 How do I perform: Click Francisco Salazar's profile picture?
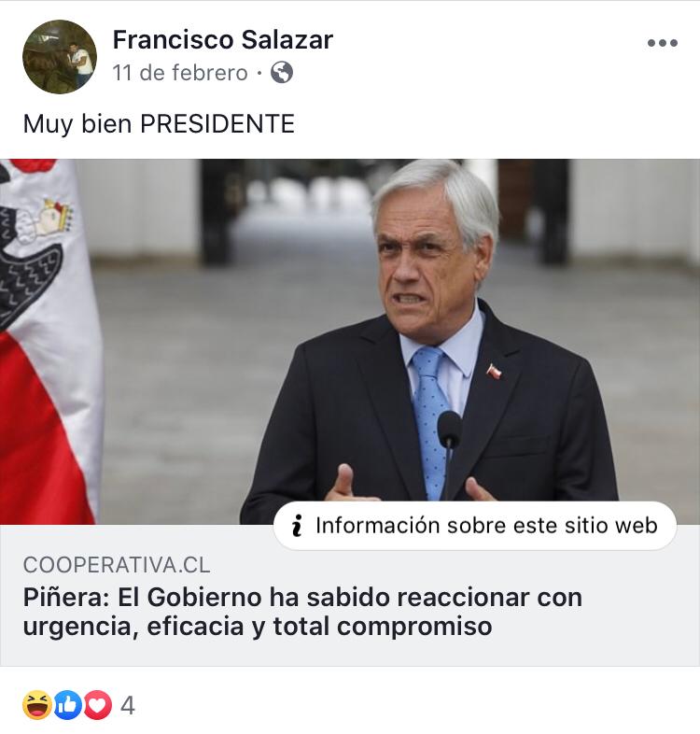60,57
